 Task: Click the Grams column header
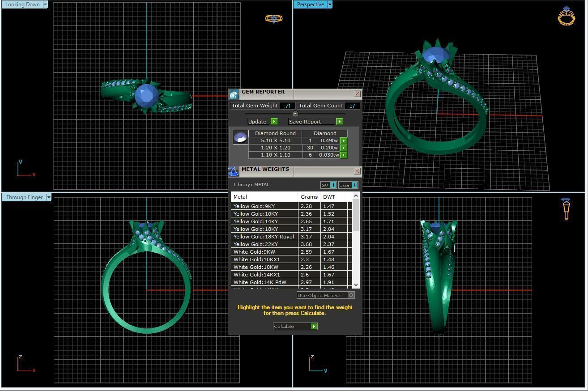click(x=309, y=197)
